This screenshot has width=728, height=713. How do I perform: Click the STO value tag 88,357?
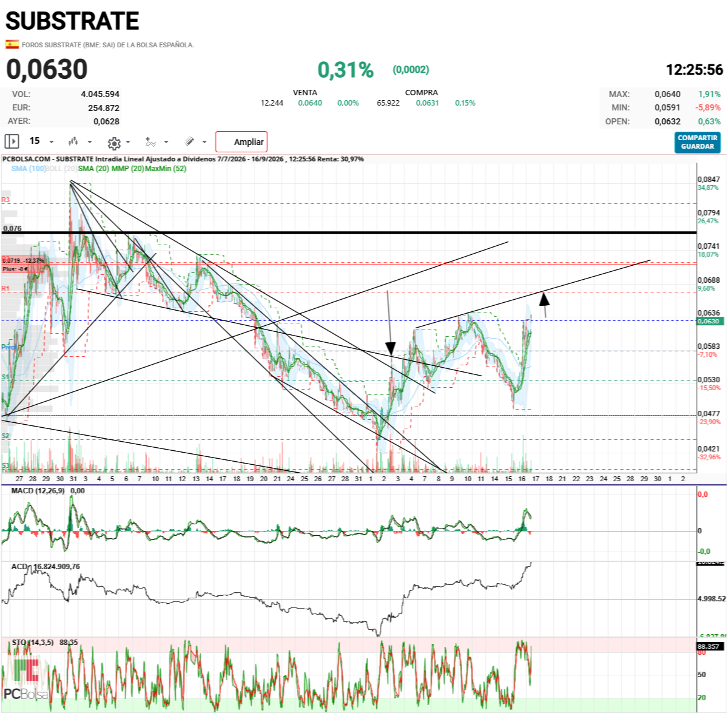[x=710, y=646]
